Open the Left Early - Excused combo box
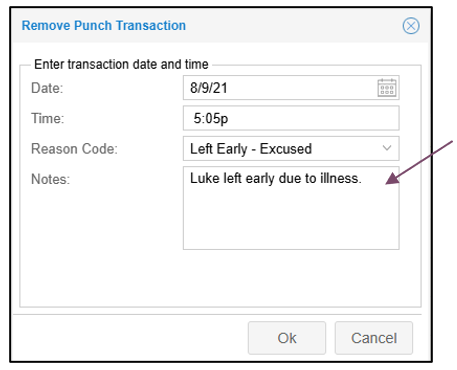 click(291, 148)
